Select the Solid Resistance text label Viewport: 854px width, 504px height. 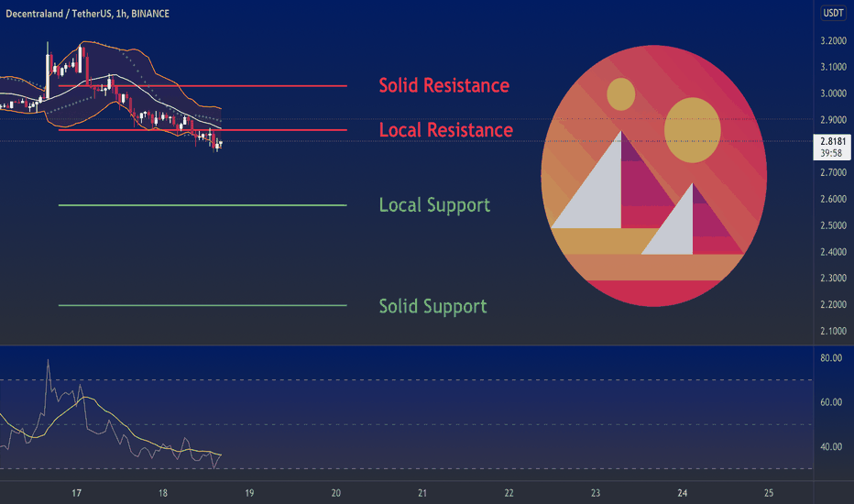point(443,85)
